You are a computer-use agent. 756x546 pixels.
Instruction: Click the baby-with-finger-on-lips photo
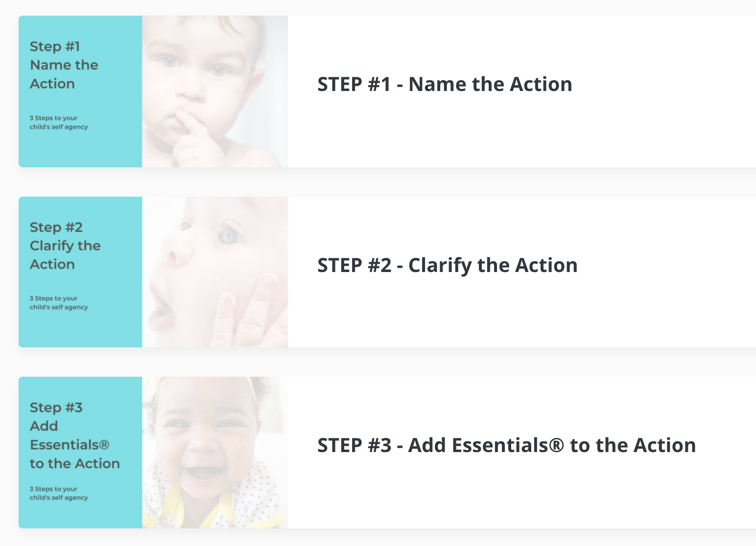(x=215, y=91)
